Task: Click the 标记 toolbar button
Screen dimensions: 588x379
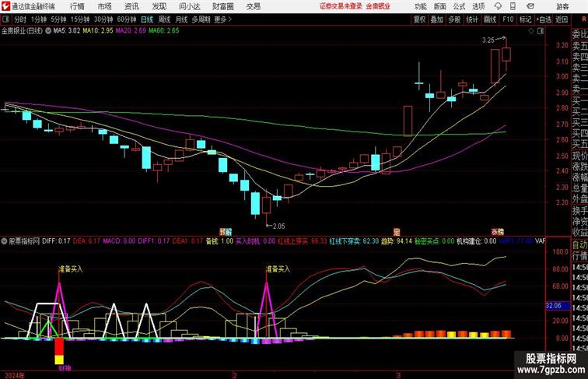Action: pos(525,19)
